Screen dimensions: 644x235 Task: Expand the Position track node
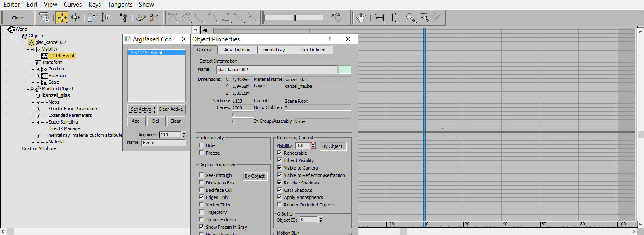click(x=39, y=69)
